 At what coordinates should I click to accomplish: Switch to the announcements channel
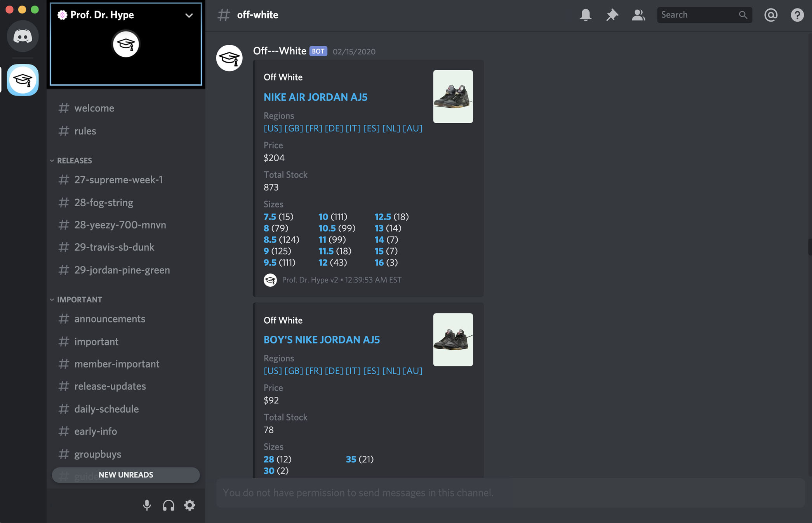(x=110, y=319)
